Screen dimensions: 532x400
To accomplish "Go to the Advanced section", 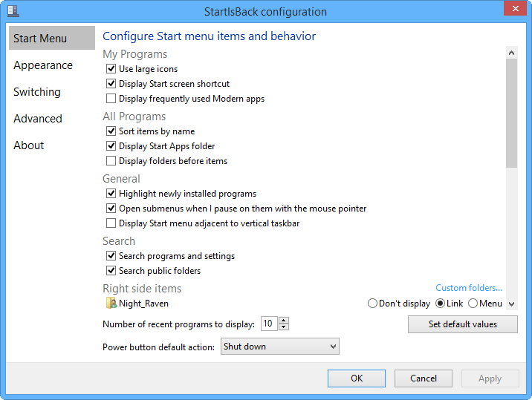I will point(38,119).
